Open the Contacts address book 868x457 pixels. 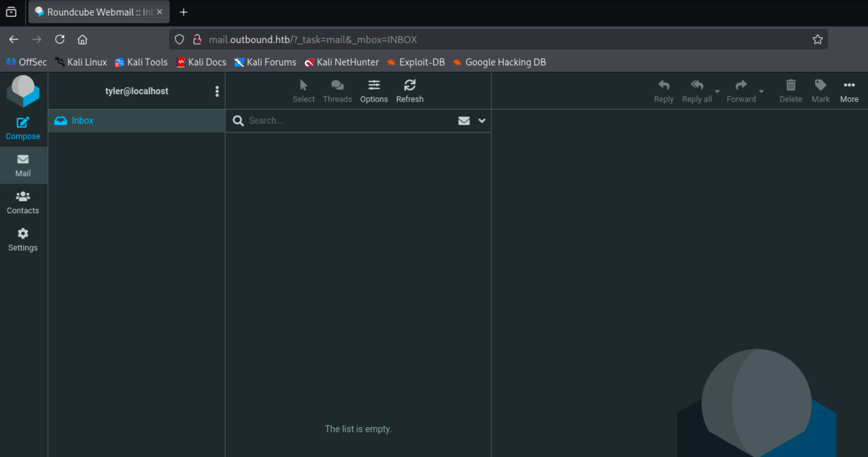click(23, 201)
